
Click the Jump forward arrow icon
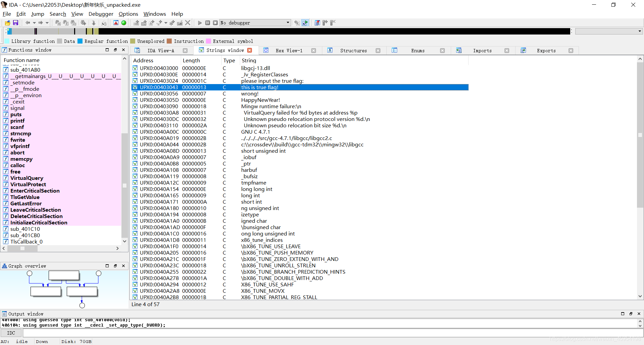[40, 23]
